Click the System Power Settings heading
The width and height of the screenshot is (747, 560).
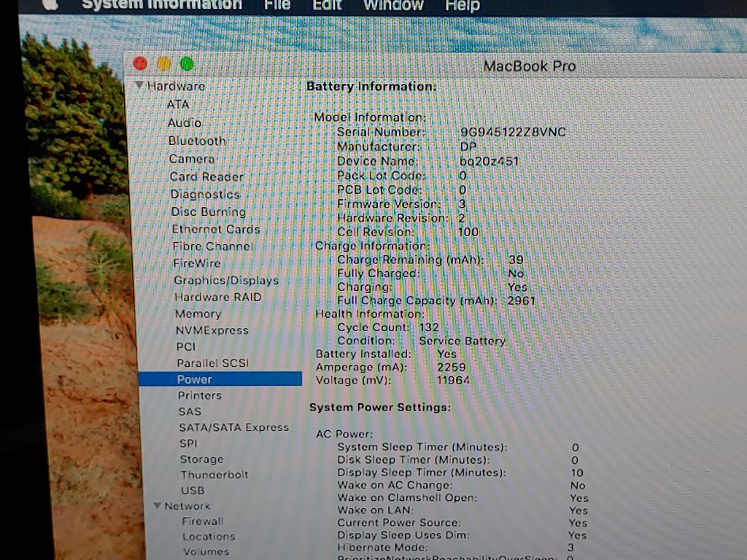coord(379,407)
